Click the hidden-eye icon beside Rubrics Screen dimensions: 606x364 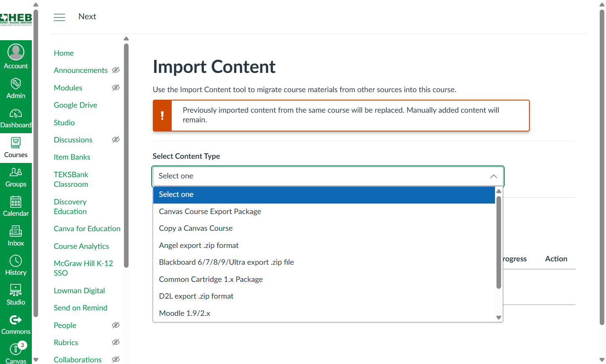point(116,342)
